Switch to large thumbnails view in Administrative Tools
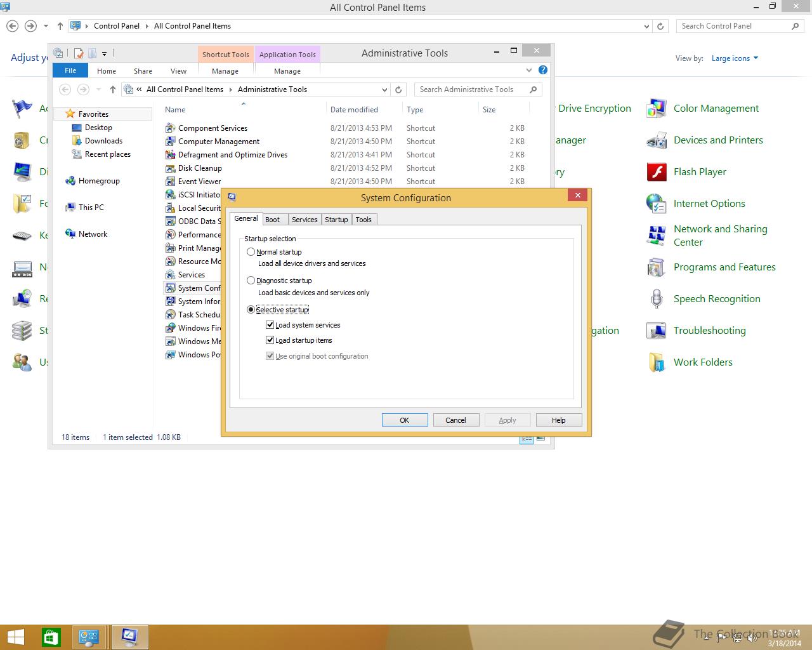This screenshot has height=650, width=812. pos(540,439)
